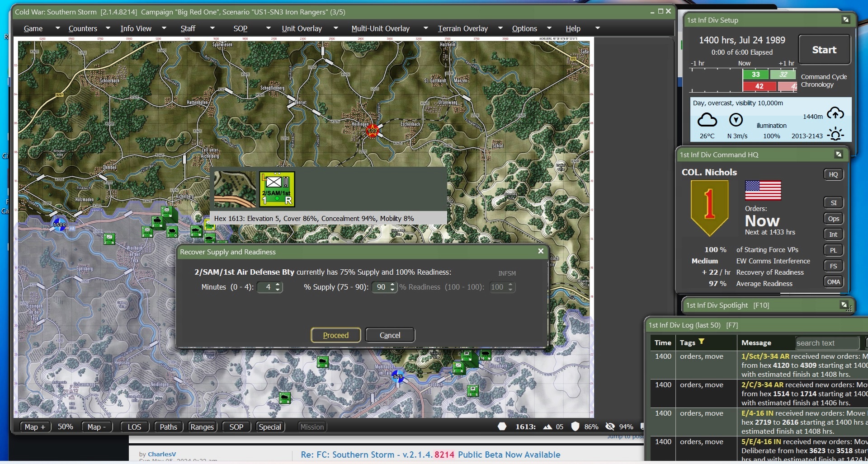Expand the Terrain Overlay dropdown arrow
The width and height of the screenshot is (868, 464).
(x=500, y=28)
